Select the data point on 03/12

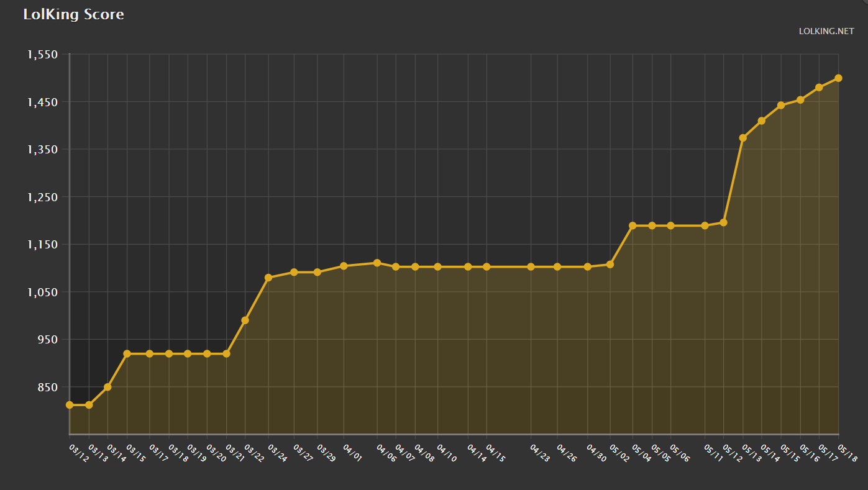(x=68, y=404)
